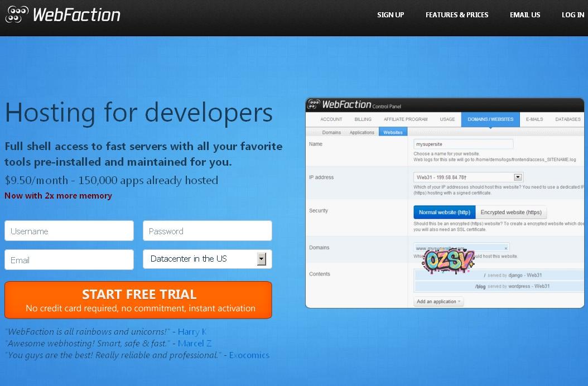Follow the Exocomics testimonial link
The image size is (588, 386).
point(249,355)
